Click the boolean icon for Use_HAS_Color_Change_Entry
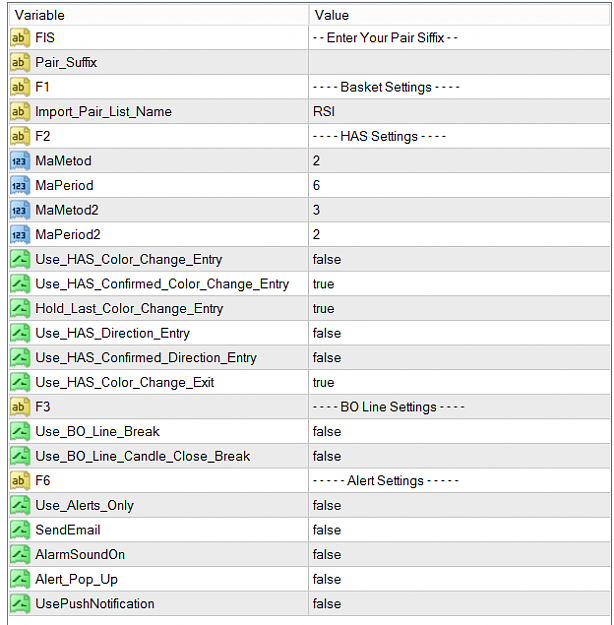614x625 pixels. click(x=20, y=259)
